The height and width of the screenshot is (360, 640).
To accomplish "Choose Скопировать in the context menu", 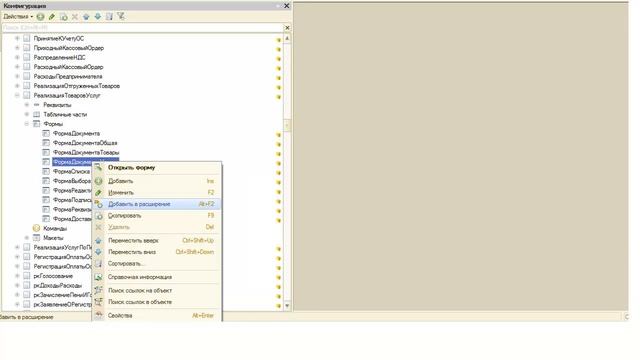I will (157, 216).
